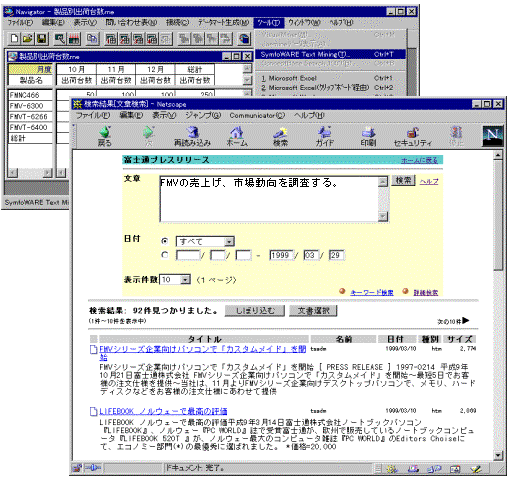Click the security lock icon in Netscape status bar
Viewport: 512px width, 480px height.
(x=77, y=468)
